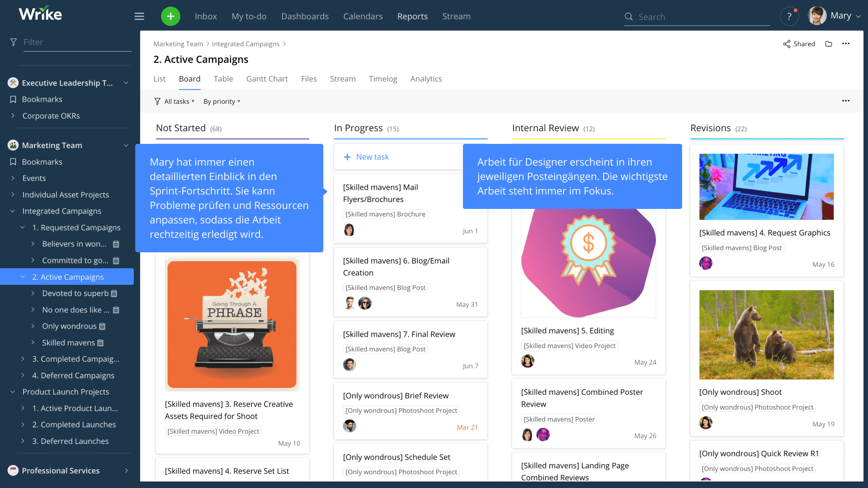The height and width of the screenshot is (488, 868).
Task: Open the Going Through A Phrase thumbnail
Action: tap(232, 324)
